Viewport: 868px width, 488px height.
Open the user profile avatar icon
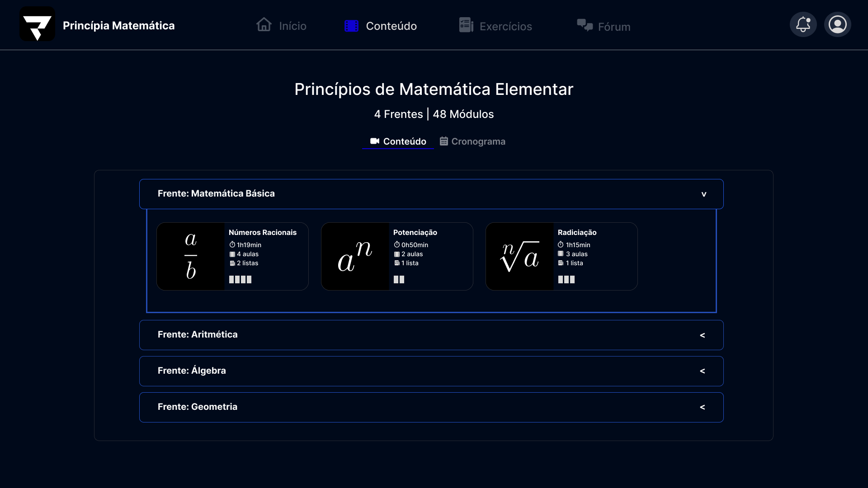coord(837,24)
